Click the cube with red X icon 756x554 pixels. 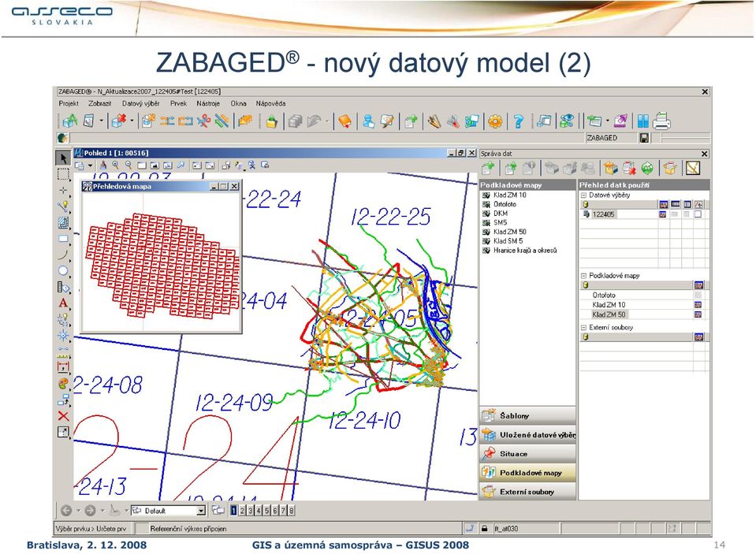[118, 121]
